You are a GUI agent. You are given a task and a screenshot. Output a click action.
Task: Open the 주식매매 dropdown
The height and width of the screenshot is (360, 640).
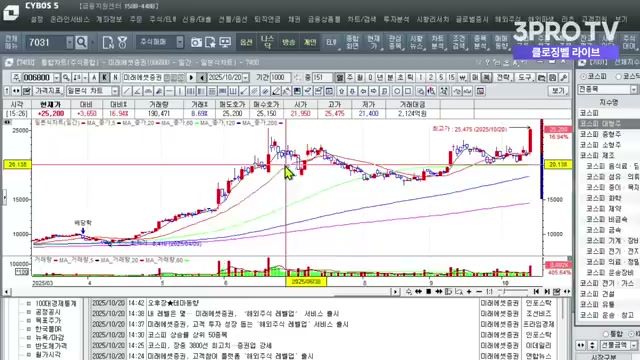coord(180,42)
